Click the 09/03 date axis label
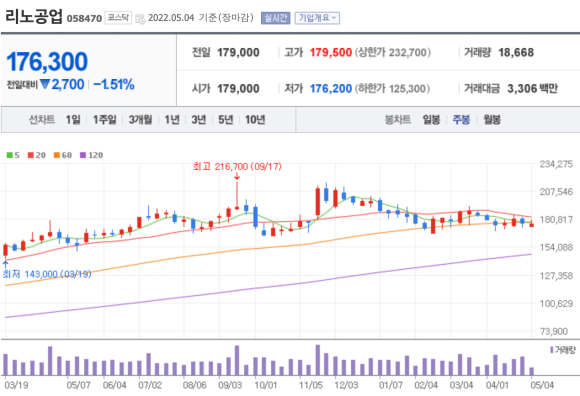Image resolution: width=580 pixels, height=396 pixels. [230, 385]
